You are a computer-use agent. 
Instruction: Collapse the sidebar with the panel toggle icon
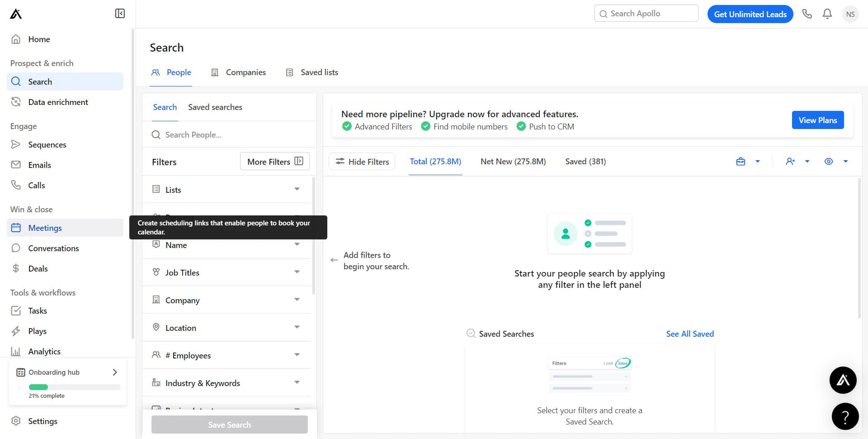click(119, 14)
